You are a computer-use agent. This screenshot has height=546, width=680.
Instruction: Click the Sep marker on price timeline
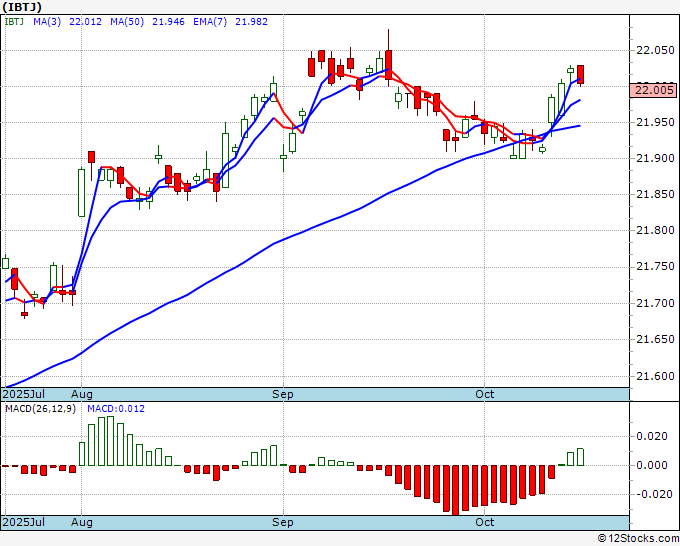tap(283, 394)
